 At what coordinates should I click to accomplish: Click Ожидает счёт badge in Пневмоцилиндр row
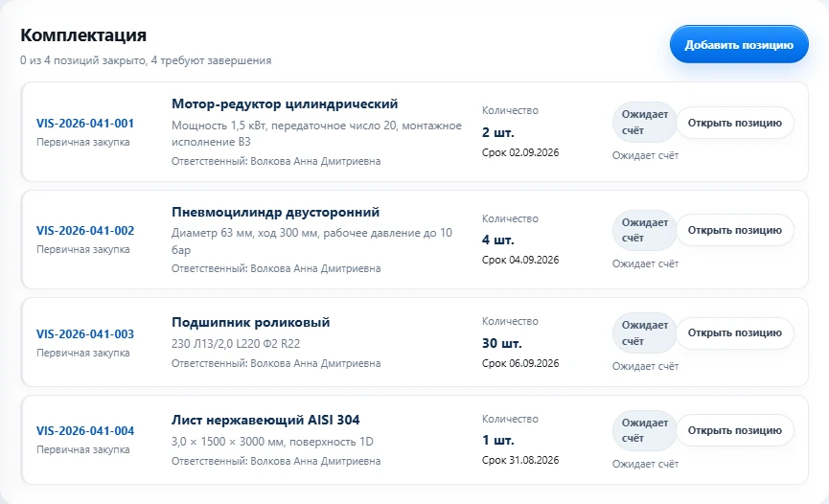(x=644, y=230)
